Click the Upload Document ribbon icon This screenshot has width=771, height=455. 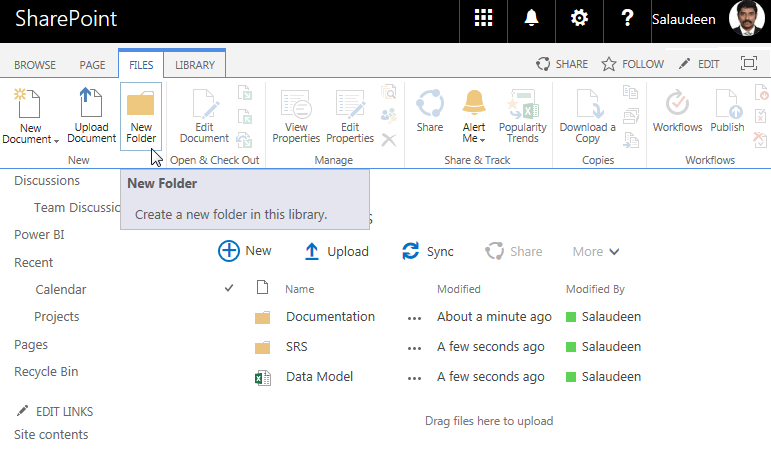(x=91, y=105)
